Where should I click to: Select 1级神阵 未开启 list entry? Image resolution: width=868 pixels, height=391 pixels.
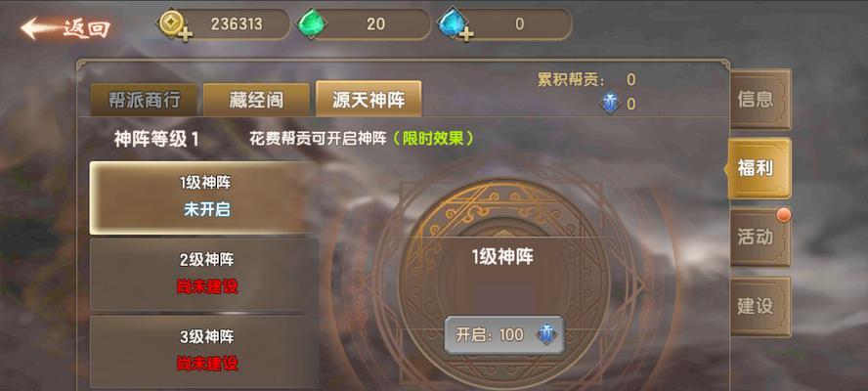pyautogui.click(x=205, y=197)
